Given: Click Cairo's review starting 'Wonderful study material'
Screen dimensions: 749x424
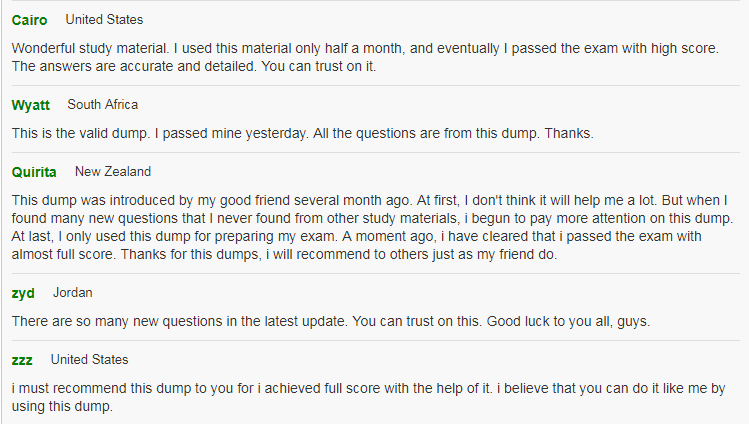Looking at the screenshot, I should click(x=365, y=57).
